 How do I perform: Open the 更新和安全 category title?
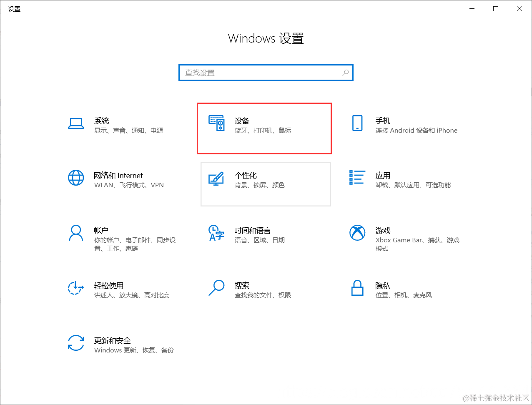[113, 340]
